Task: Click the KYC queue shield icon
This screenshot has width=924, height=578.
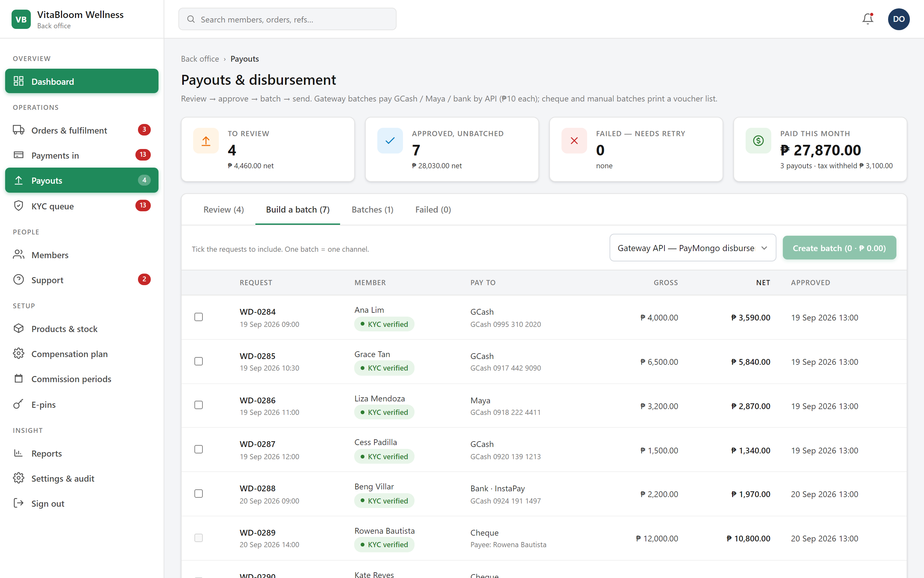Action: coord(18,206)
